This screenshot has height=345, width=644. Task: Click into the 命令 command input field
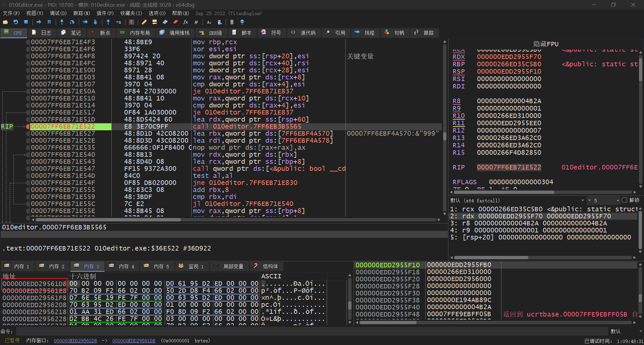(312, 331)
